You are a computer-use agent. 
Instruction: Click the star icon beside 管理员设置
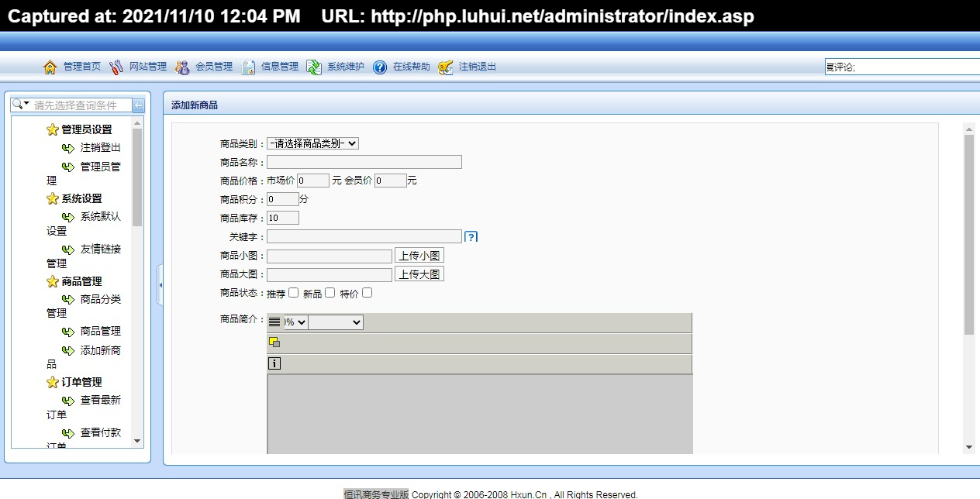coord(53,129)
